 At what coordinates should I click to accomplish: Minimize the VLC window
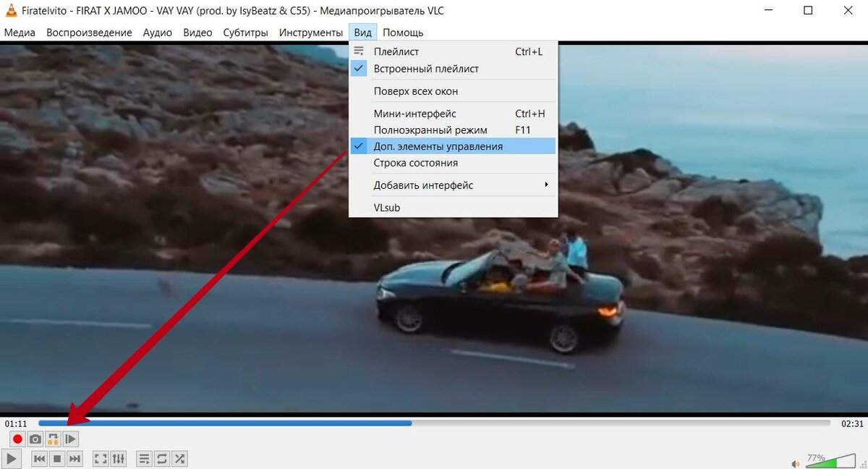coord(767,10)
